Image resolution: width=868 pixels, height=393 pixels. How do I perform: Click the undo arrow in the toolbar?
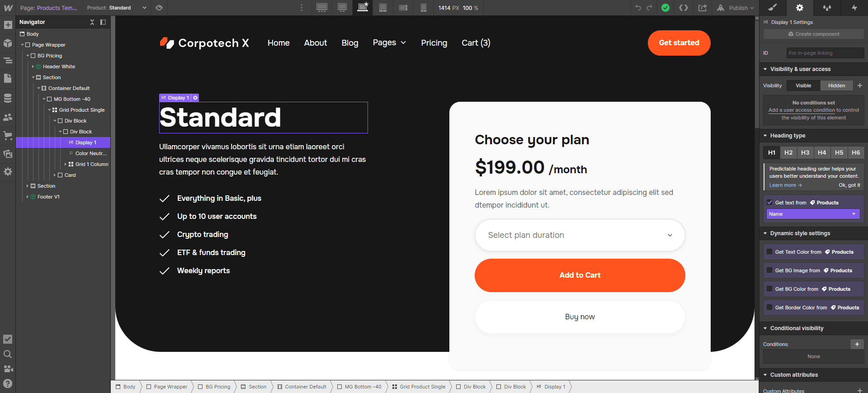[x=637, y=8]
